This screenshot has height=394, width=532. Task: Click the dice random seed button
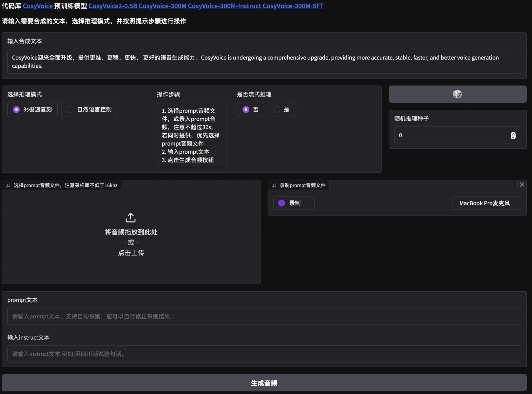(457, 94)
